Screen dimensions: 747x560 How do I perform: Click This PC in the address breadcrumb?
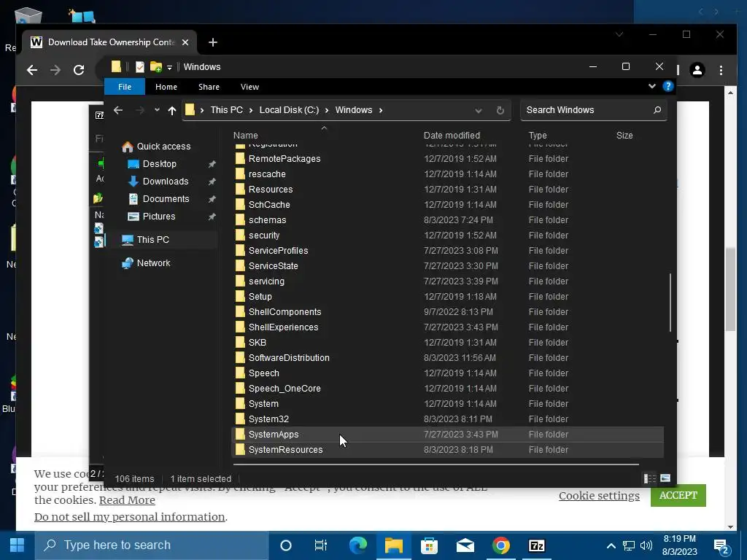coord(227,110)
